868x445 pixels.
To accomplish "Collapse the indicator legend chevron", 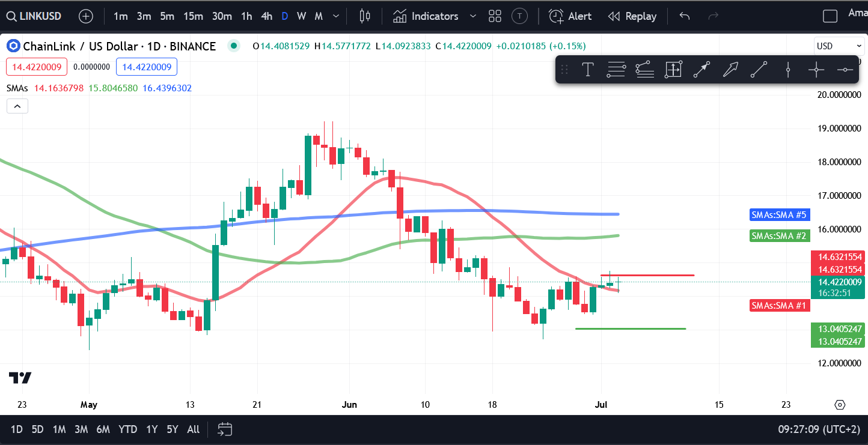I will click(x=17, y=106).
